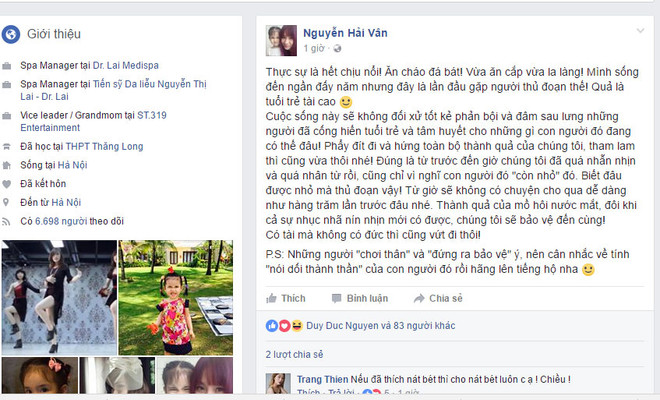Open commenter Trang Thien's profile link
The width and height of the screenshot is (660, 400).
pos(322,379)
